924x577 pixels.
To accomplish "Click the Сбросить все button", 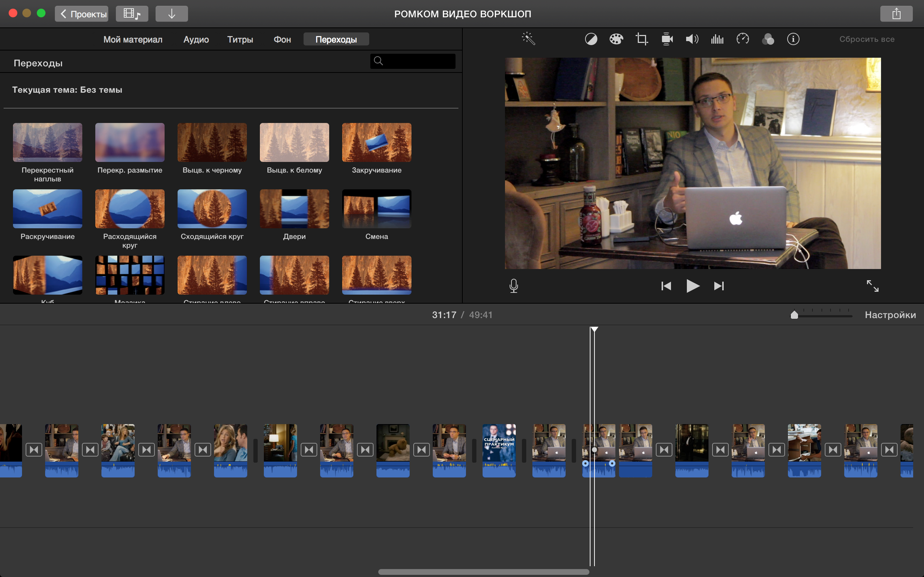I will point(866,39).
